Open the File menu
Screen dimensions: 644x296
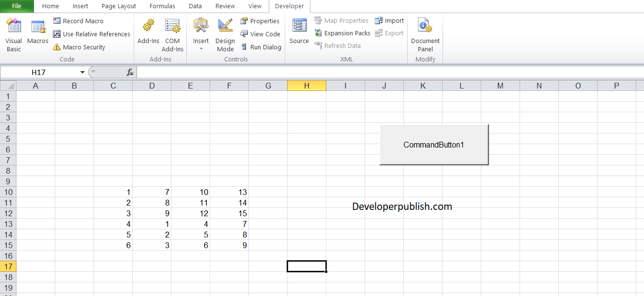(x=16, y=6)
